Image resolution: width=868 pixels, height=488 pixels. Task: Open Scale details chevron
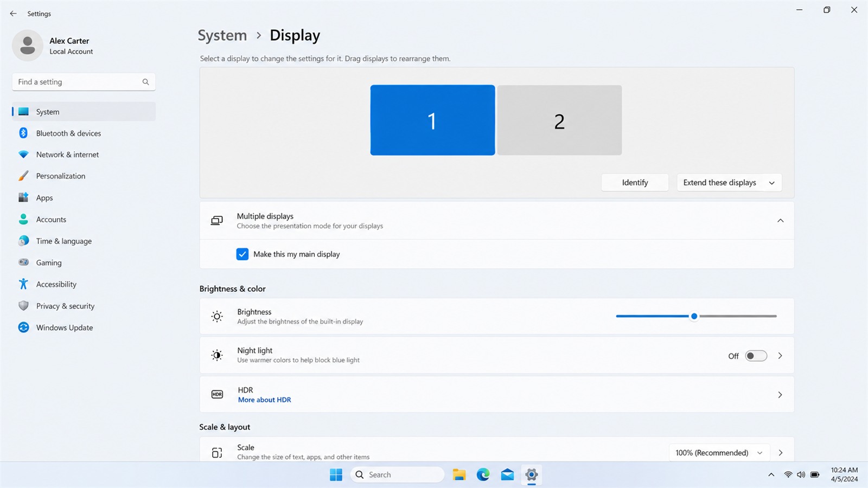781,453
